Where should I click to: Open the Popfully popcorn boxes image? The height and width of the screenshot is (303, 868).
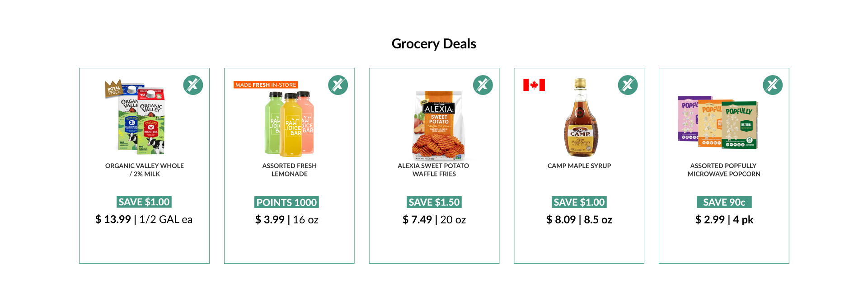[x=718, y=122]
